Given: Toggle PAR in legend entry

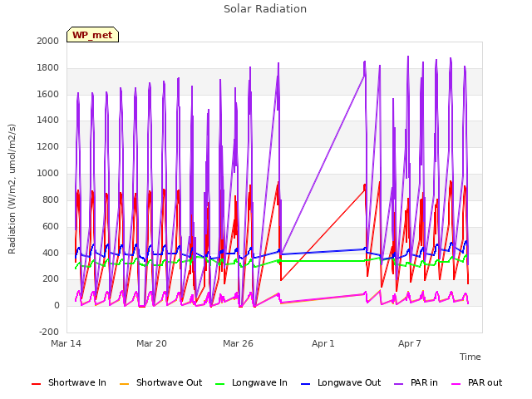Looking at the screenshot, I should click(x=416, y=382).
